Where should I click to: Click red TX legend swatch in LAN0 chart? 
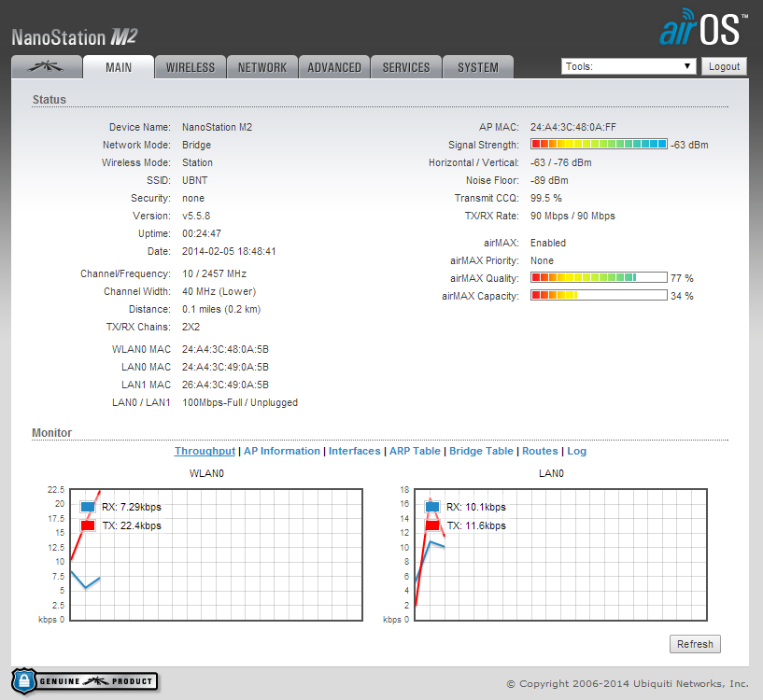pos(432,525)
